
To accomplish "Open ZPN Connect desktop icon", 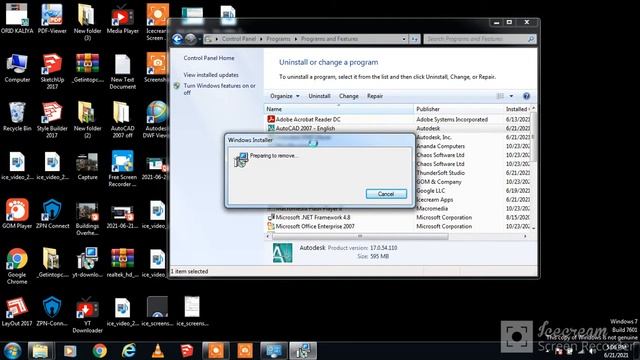I will point(52,214).
